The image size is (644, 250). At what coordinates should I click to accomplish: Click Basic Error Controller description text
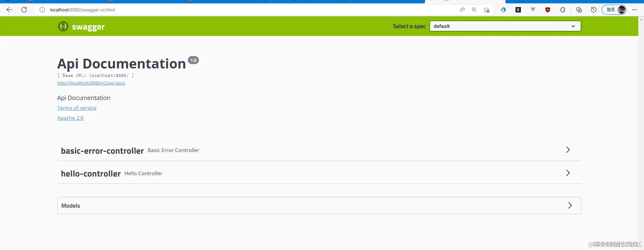tap(173, 150)
